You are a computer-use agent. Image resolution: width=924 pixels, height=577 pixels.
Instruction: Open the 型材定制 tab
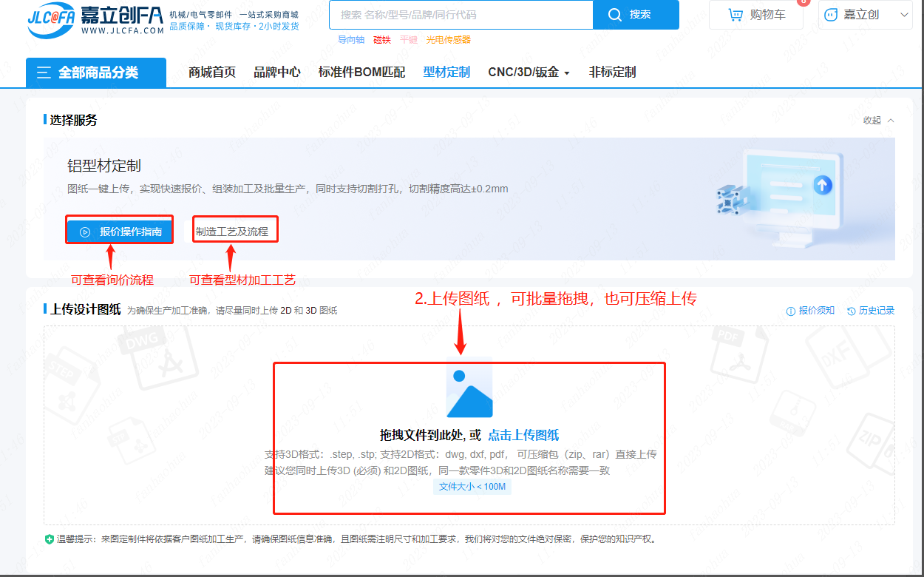click(446, 72)
